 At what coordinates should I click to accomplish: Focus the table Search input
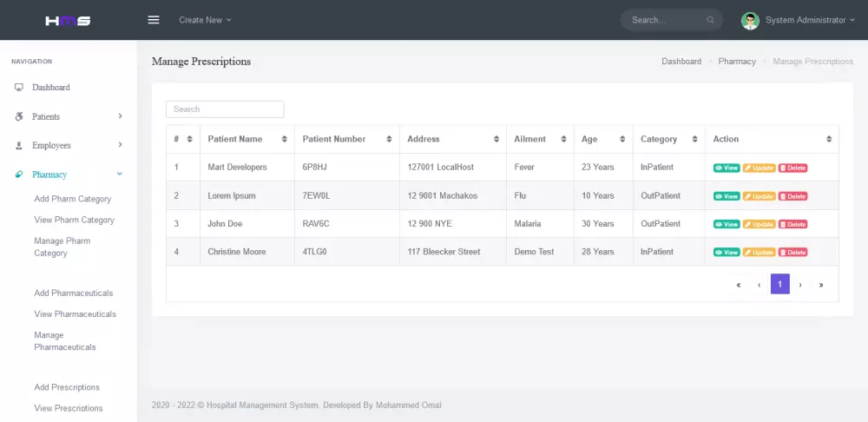[x=225, y=109]
